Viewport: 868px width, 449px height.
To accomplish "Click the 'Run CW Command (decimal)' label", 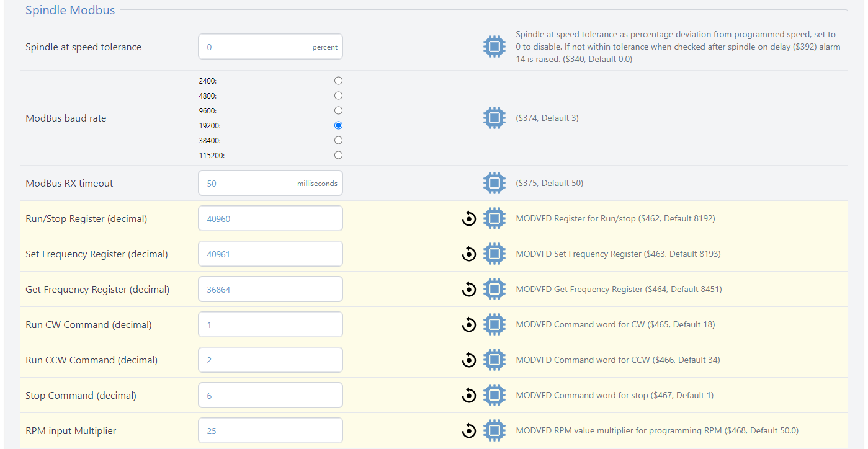I will (88, 324).
